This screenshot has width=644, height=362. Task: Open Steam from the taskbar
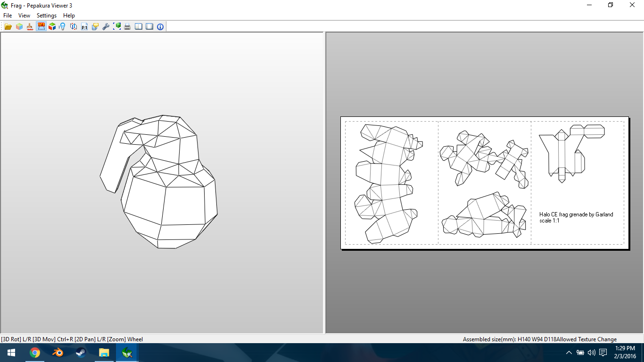click(x=81, y=353)
